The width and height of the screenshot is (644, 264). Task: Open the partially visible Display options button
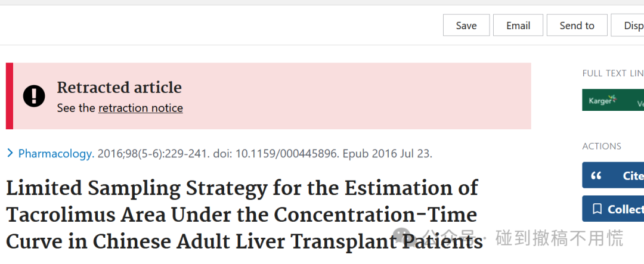(x=627, y=25)
